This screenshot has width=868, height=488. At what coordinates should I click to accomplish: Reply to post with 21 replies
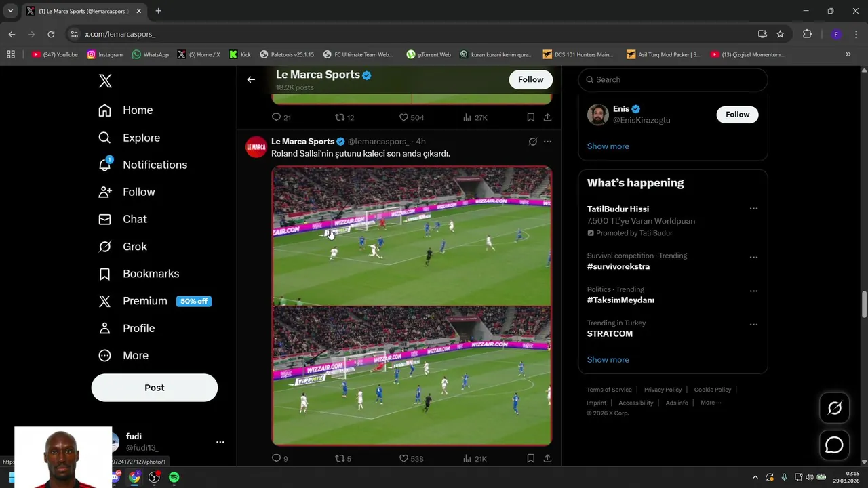pyautogui.click(x=281, y=117)
